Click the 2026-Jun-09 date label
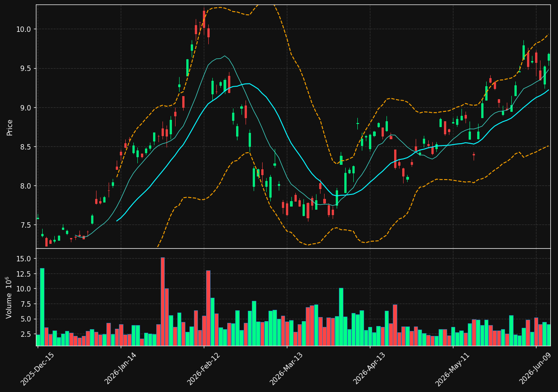 click(536, 369)
